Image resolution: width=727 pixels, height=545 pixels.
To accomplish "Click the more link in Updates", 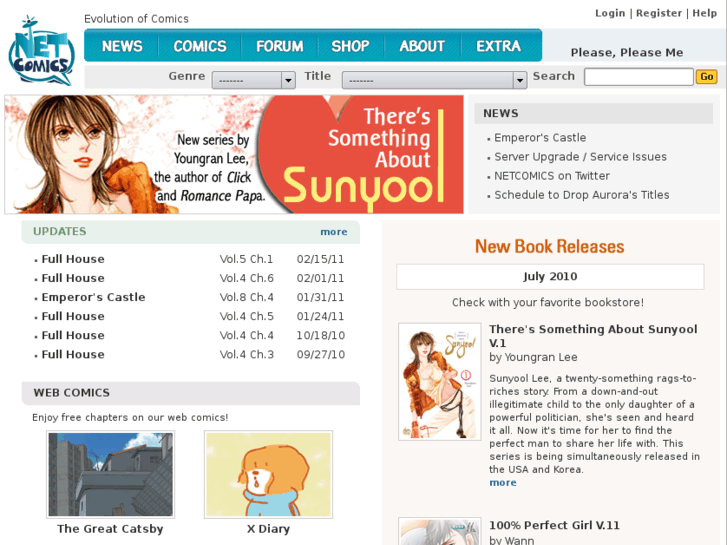I will click(334, 232).
